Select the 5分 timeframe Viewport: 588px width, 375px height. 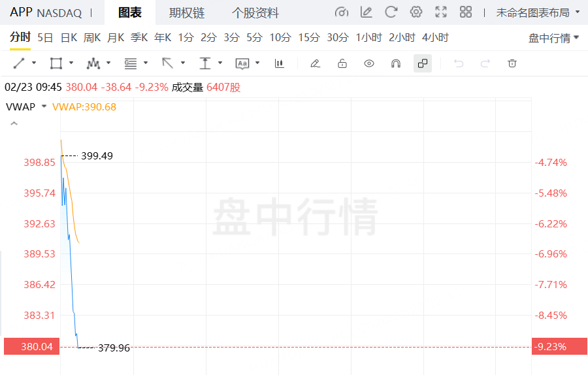255,37
